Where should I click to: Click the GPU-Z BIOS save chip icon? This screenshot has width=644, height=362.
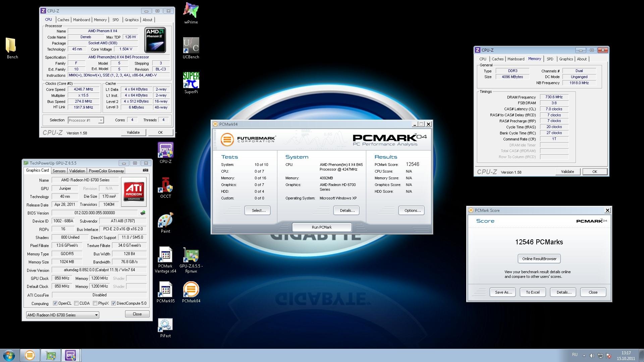tap(143, 213)
